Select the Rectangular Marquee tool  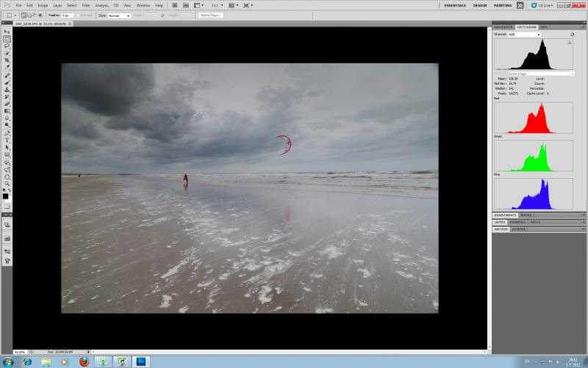pyautogui.click(x=7, y=39)
